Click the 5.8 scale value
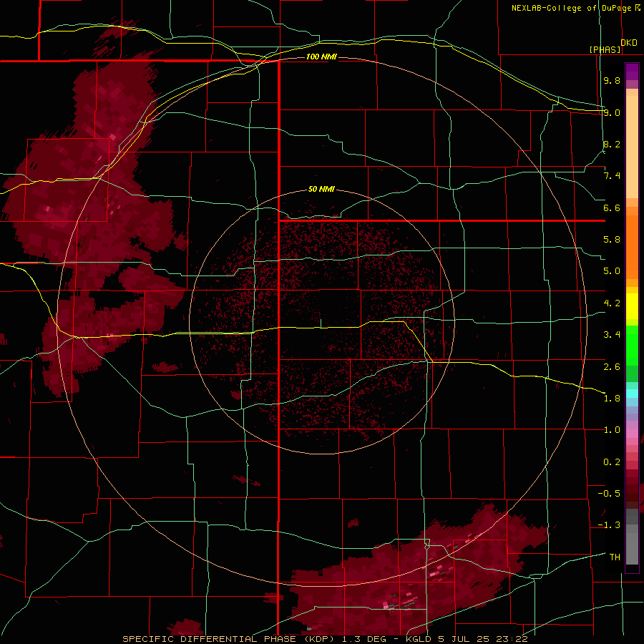This screenshot has width=644, height=644. click(612, 240)
